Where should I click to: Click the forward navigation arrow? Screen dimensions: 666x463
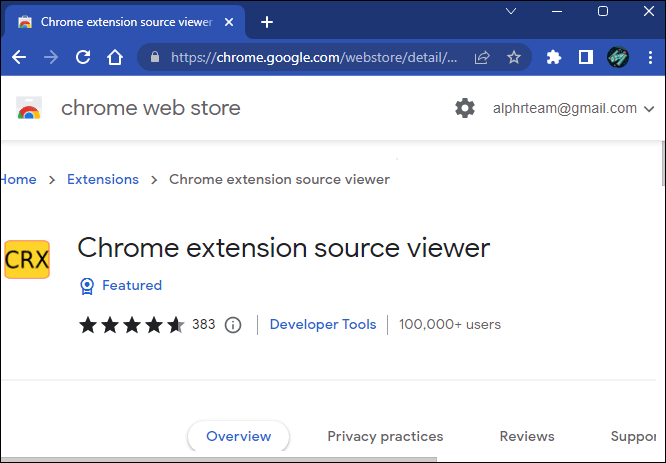(51, 57)
